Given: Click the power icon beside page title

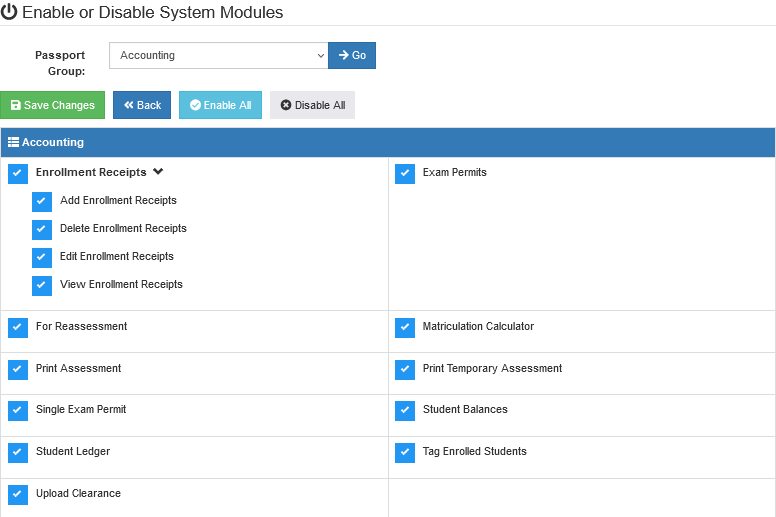Looking at the screenshot, I should [x=9, y=12].
